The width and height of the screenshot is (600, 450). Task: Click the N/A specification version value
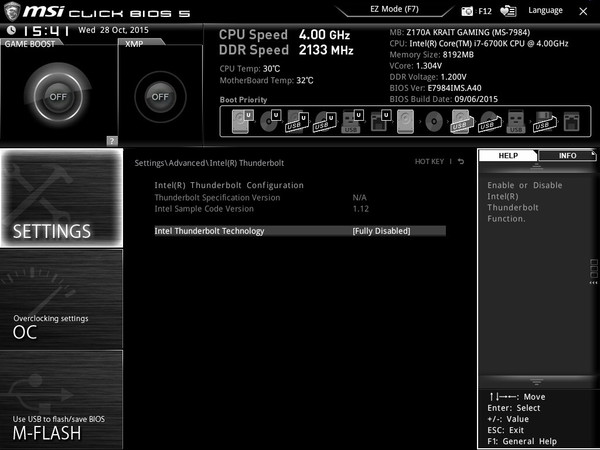pos(359,197)
